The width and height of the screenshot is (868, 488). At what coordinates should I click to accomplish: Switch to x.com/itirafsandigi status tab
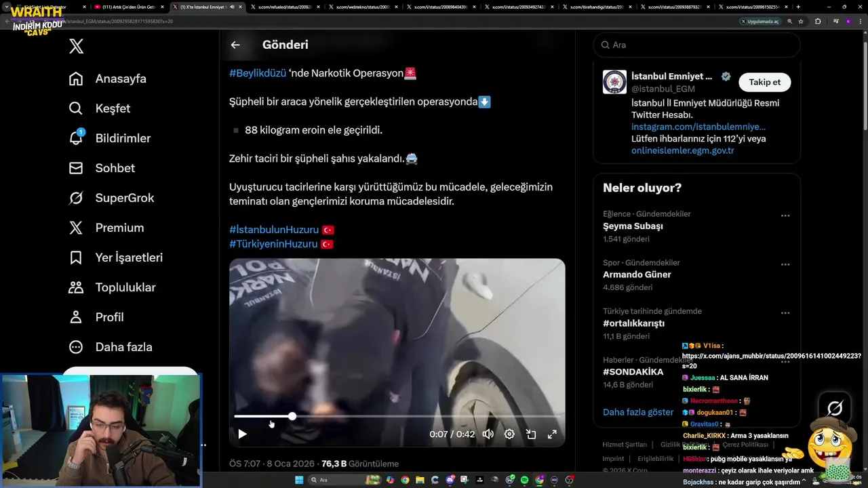pos(597,7)
